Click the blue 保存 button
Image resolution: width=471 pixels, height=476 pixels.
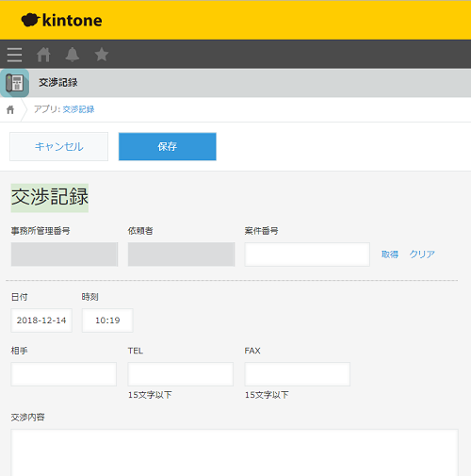(168, 146)
